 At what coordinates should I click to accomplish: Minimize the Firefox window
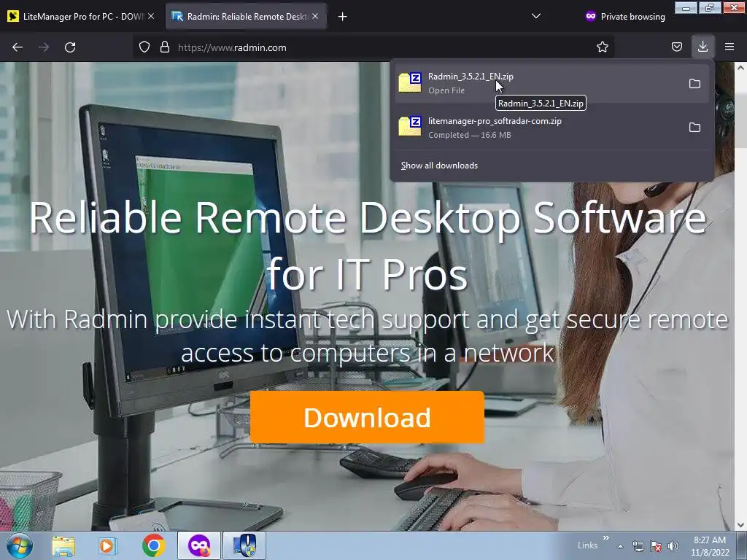pyautogui.click(x=686, y=7)
